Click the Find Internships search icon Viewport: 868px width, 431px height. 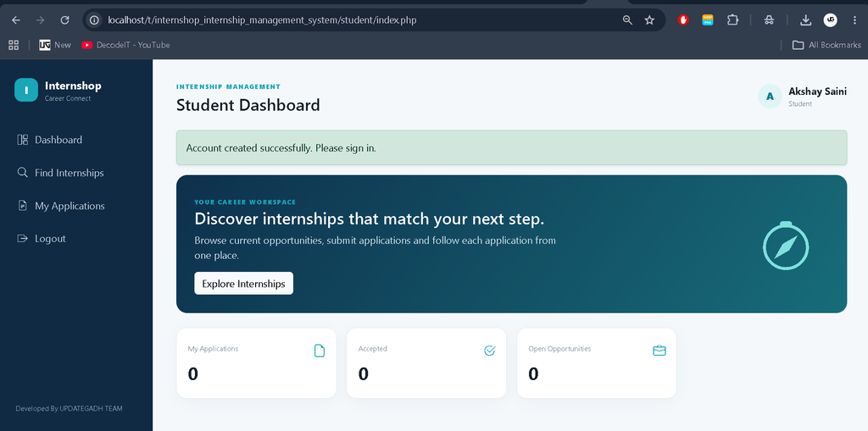click(x=23, y=172)
